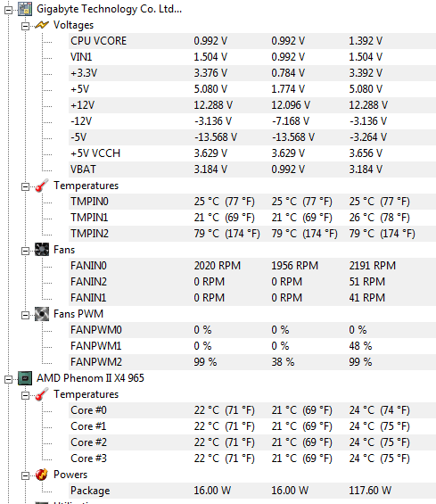The width and height of the screenshot is (436, 504).
Task: Select the Package power row
Action: pyautogui.click(x=252, y=491)
